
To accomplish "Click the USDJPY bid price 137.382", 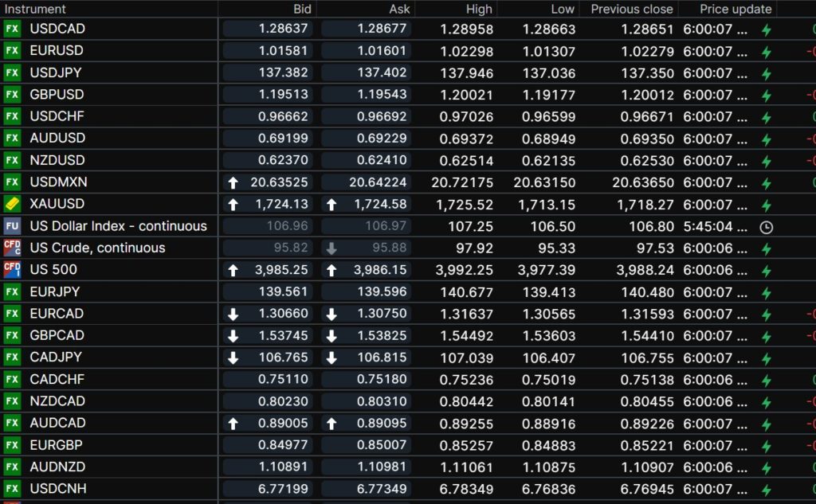I will (x=284, y=72).
